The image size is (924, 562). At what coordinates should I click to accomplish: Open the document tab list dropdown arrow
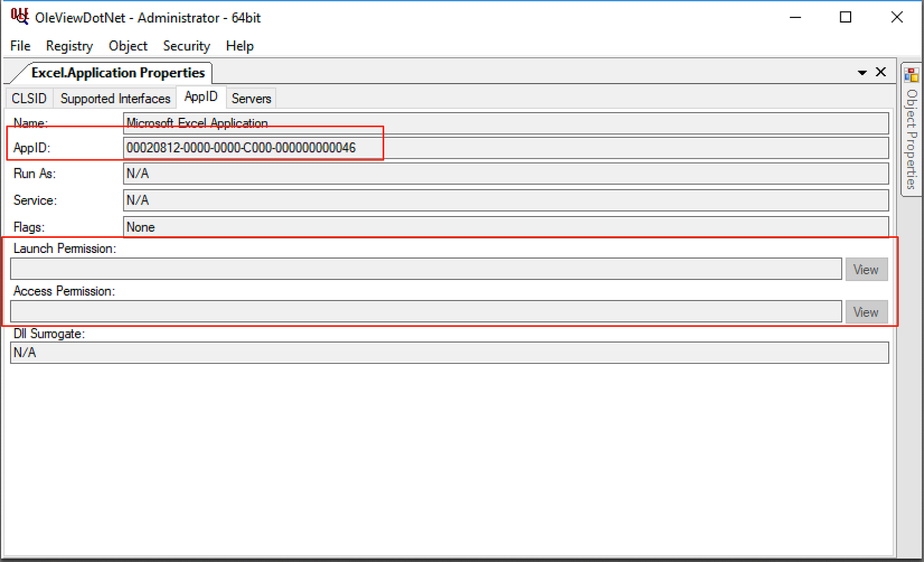pos(862,72)
